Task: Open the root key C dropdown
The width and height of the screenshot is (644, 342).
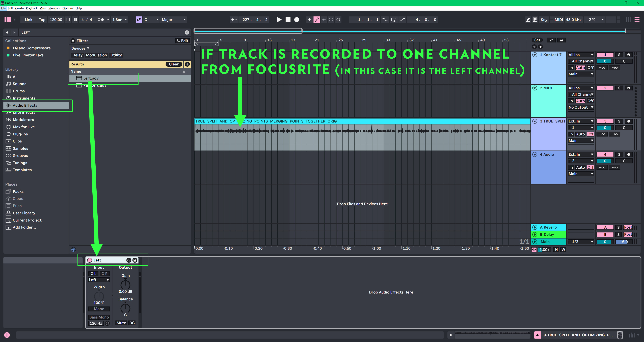Action: pyautogui.click(x=151, y=19)
